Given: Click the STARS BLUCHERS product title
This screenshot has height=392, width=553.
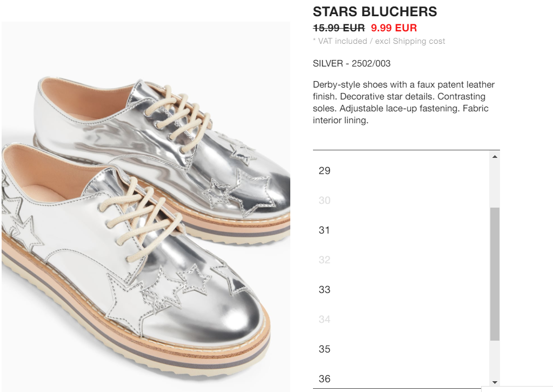Looking at the screenshot, I should pyautogui.click(x=375, y=12).
